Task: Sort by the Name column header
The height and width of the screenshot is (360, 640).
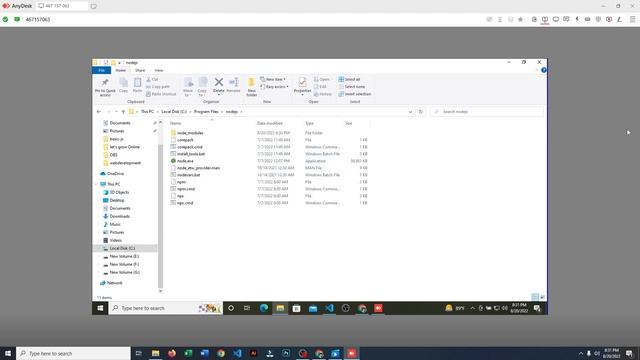Action: click(x=176, y=123)
